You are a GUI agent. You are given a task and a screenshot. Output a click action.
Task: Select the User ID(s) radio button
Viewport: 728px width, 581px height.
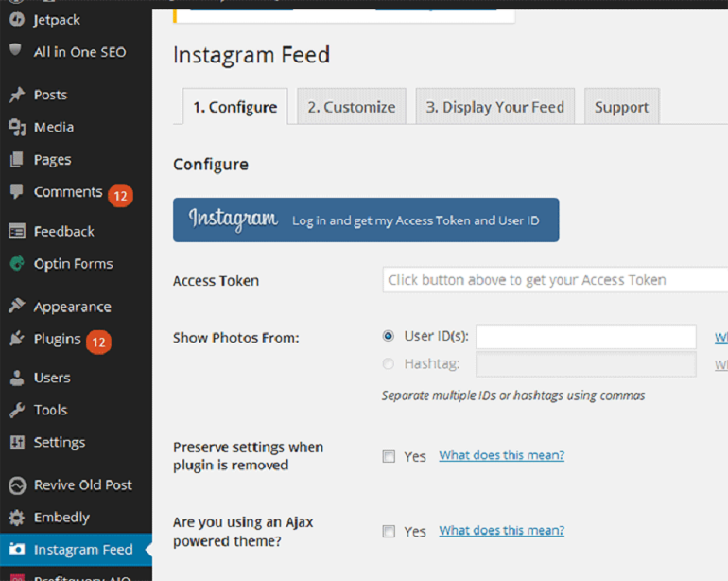[389, 336]
